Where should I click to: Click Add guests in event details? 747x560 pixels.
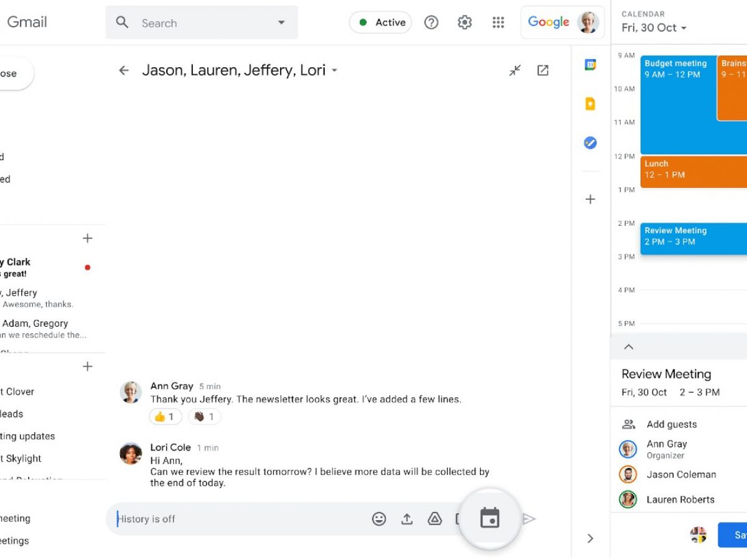[x=671, y=424]
